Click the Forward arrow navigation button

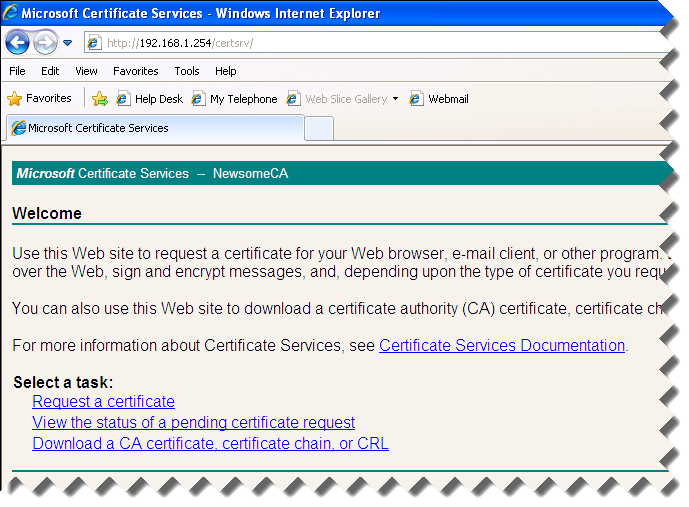[x=45, y=43]
